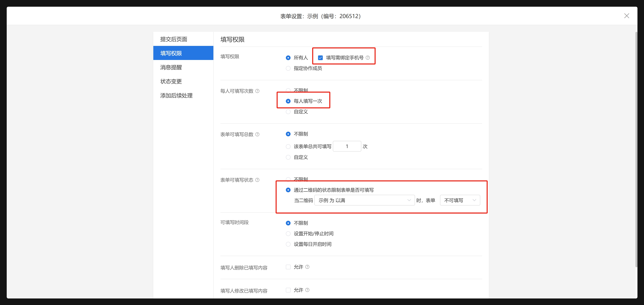Select 自定义 under 每人可填写次数

click(288, 112)
